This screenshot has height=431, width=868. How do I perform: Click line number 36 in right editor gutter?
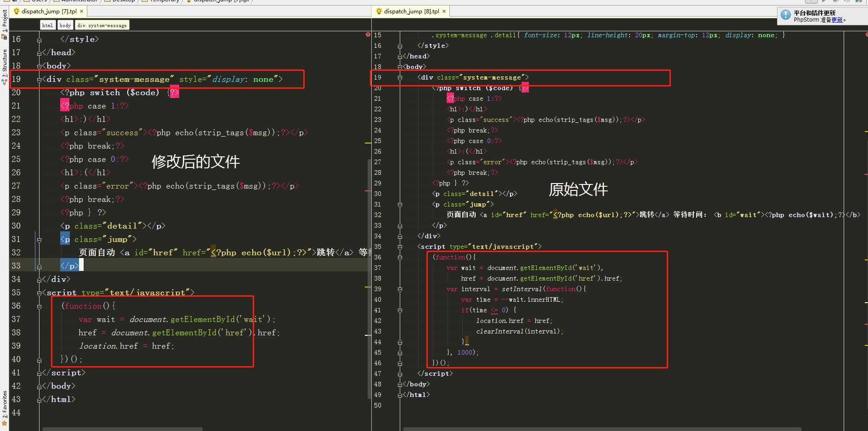click(x=378, y=257)
